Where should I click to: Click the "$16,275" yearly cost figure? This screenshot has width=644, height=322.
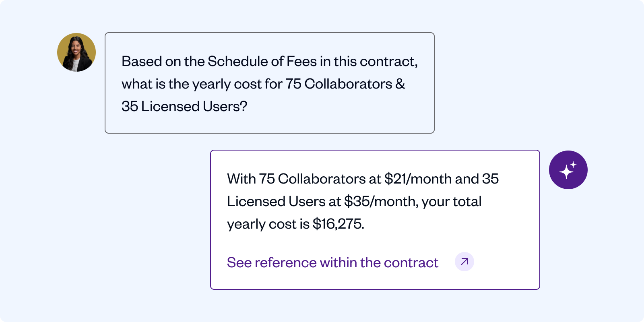337,224
